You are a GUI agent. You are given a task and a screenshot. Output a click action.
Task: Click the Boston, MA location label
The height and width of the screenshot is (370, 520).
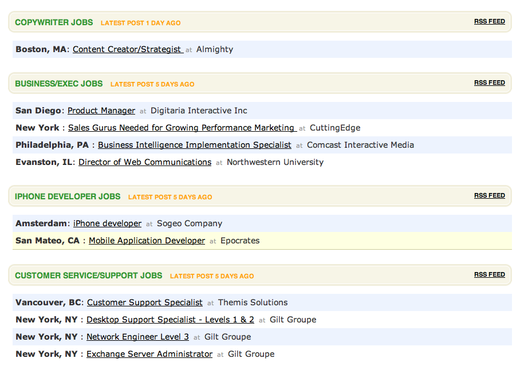coord(42,49)
